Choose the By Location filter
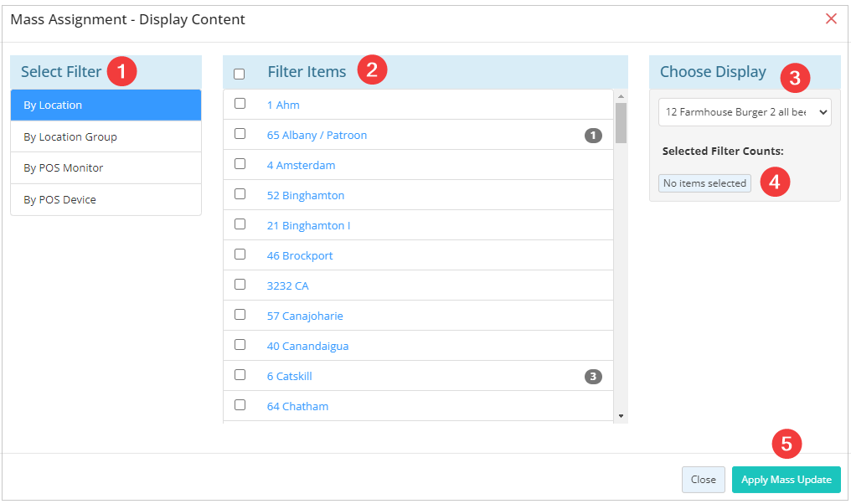The width and height of the screenshot is (851, 504). (x=106, y=105)
